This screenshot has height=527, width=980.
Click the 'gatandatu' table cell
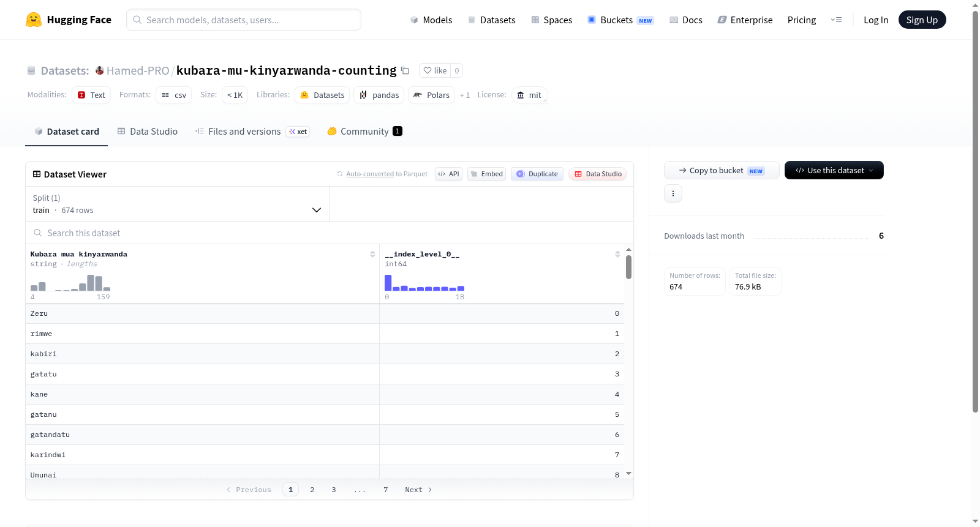point(202,435)
